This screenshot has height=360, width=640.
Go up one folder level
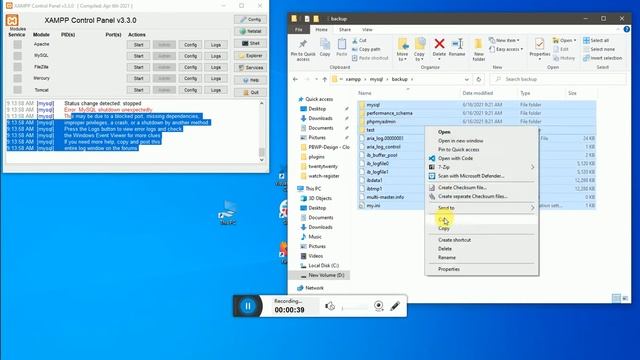coord(324,79)
